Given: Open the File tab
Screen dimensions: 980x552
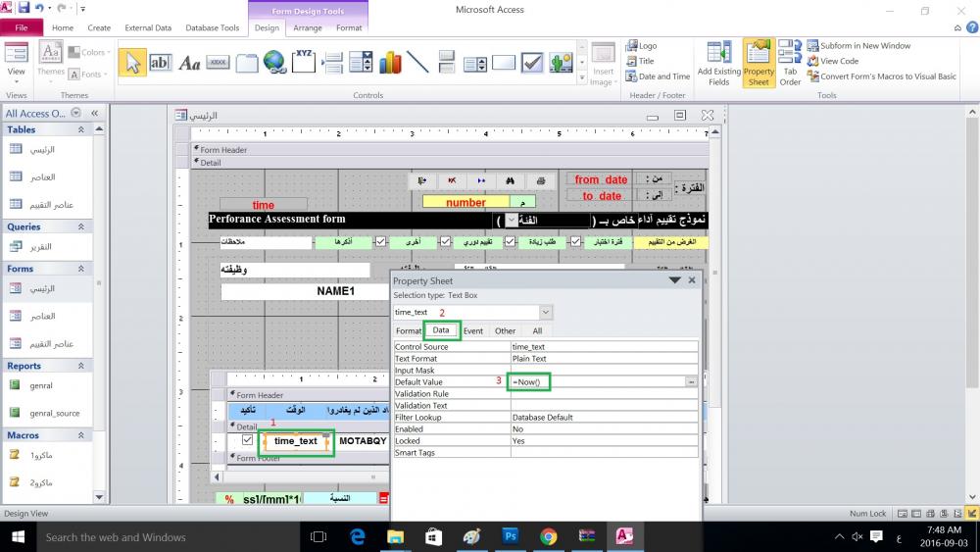Looking at the screenshot, I should [x=22, y=27].
